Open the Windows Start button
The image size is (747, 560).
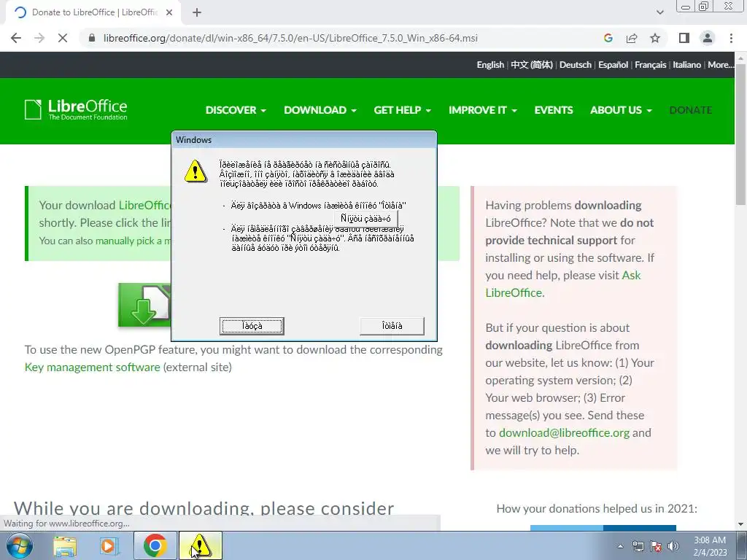[20, 545]
